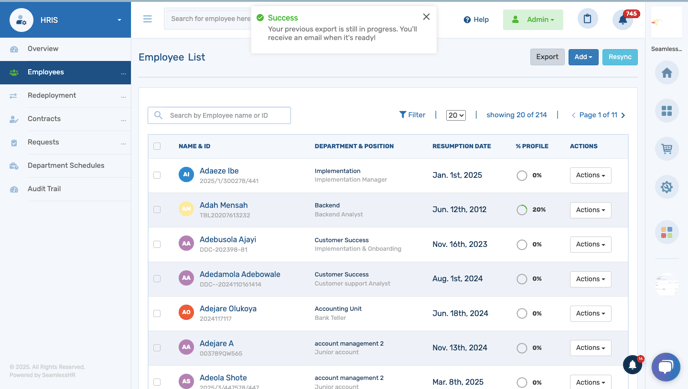Open Actions dropdown for Adejare Olukoya
The image size is (688, 389).
click(x=590, y=313)
